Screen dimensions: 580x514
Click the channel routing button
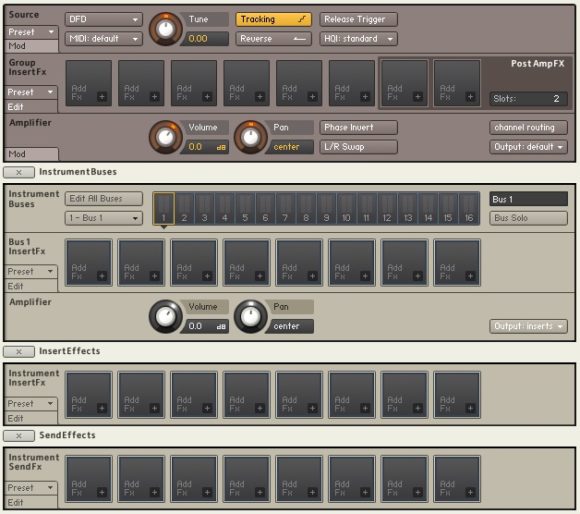528,128
